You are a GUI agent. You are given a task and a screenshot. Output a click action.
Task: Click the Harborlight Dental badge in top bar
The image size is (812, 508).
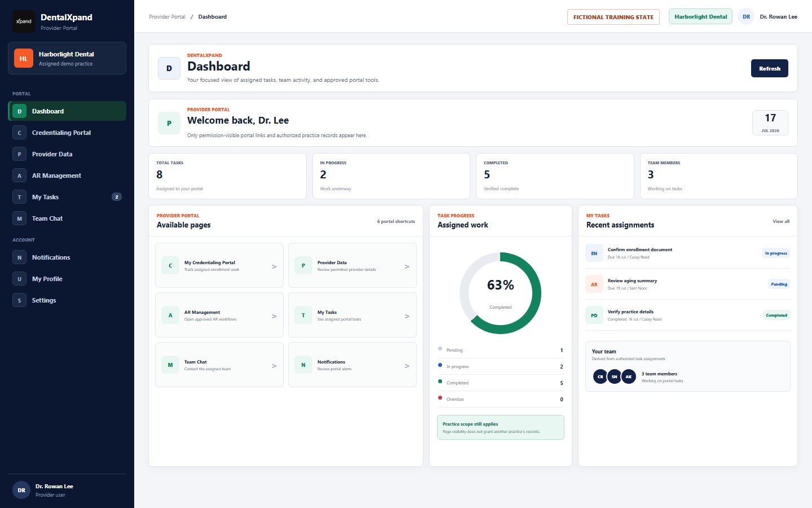[700, 17]
